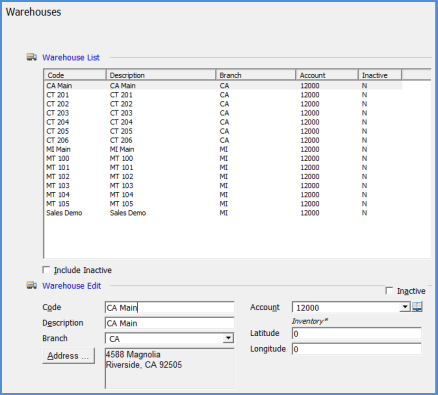
Task: Select the CT 206 row
Action: pos(223,140)
